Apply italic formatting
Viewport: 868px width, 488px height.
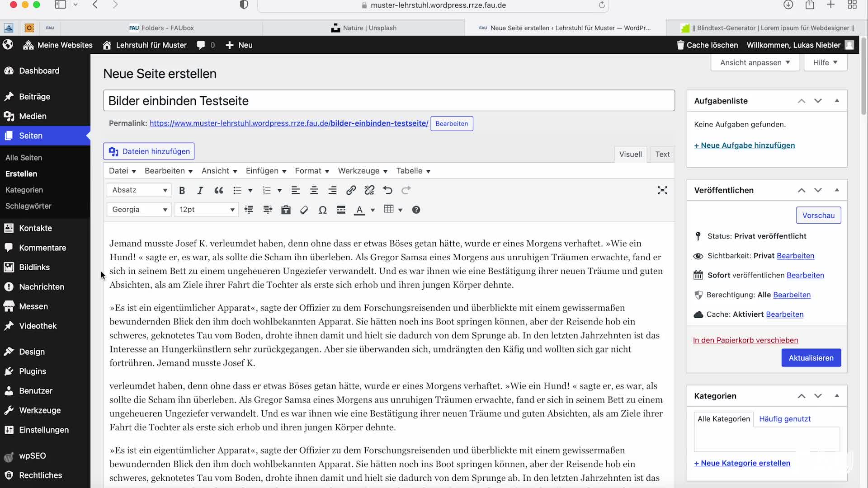click(x=200, y=190)
